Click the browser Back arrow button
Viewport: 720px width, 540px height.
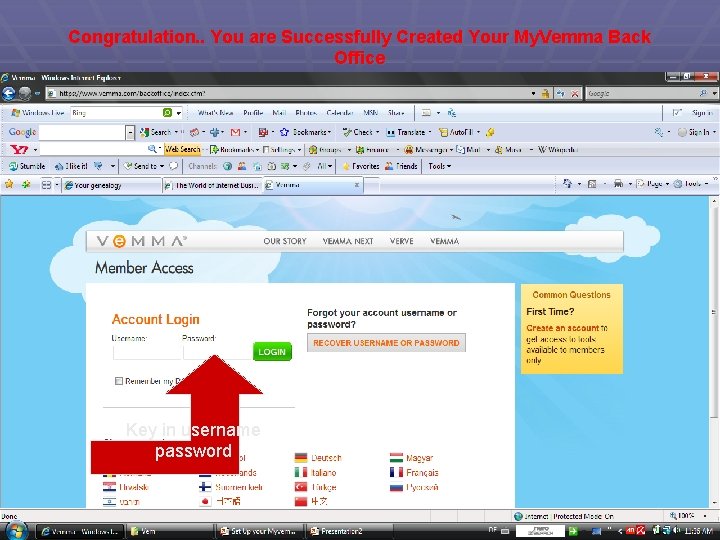[x=8, y=93]
